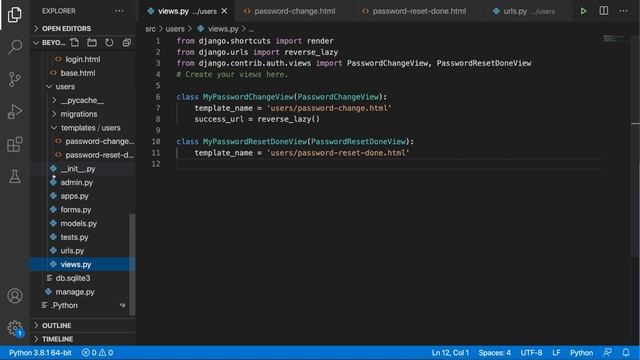
Task: Open the Search view in activity bar
Action: (15, 47)
